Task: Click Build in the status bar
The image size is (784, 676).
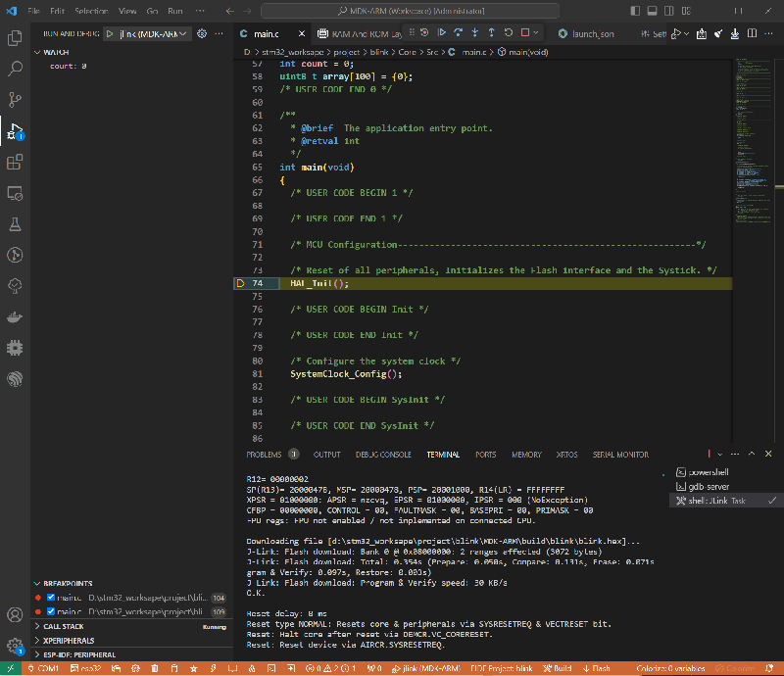Action: point(557,668)
